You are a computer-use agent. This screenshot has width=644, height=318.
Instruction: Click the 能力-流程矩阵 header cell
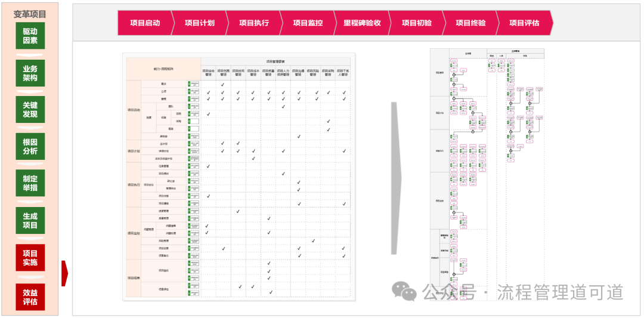click(x=163, y=69)
